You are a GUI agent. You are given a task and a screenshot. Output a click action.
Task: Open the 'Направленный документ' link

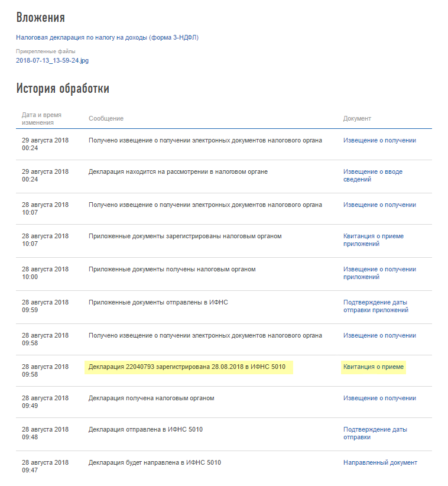tap(380, 463)
